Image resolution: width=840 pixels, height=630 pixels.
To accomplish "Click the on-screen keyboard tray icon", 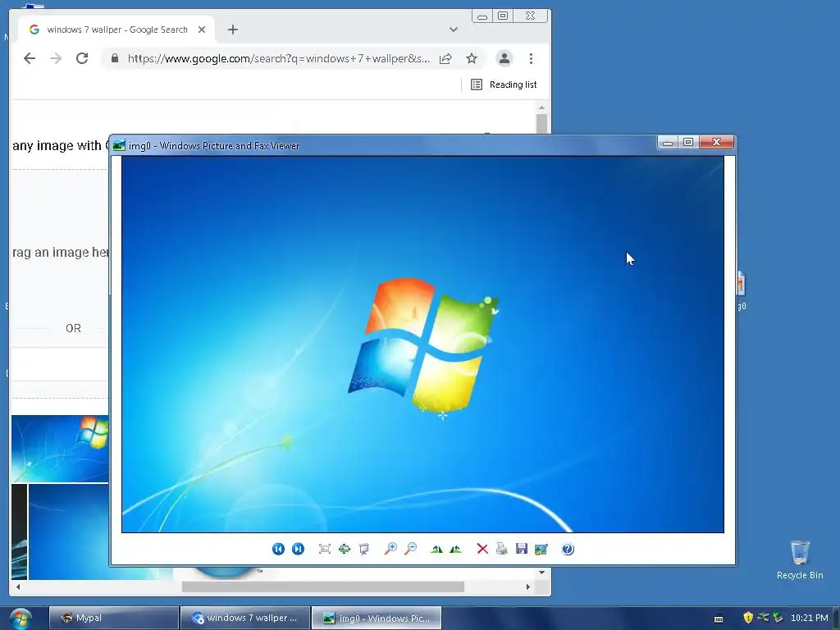I will (x=719, y=619).
